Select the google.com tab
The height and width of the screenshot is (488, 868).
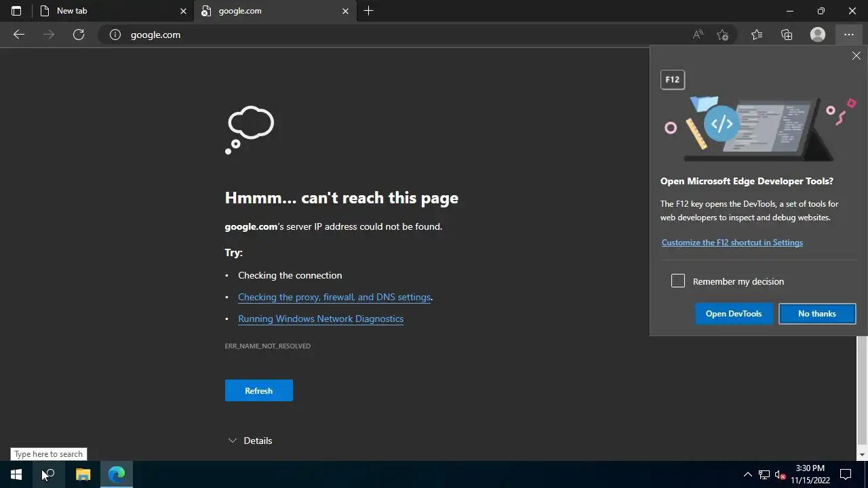(275, 11)
